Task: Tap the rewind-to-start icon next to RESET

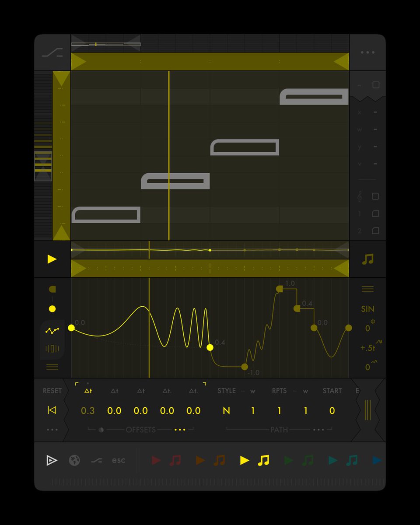Action: [52, 411]
